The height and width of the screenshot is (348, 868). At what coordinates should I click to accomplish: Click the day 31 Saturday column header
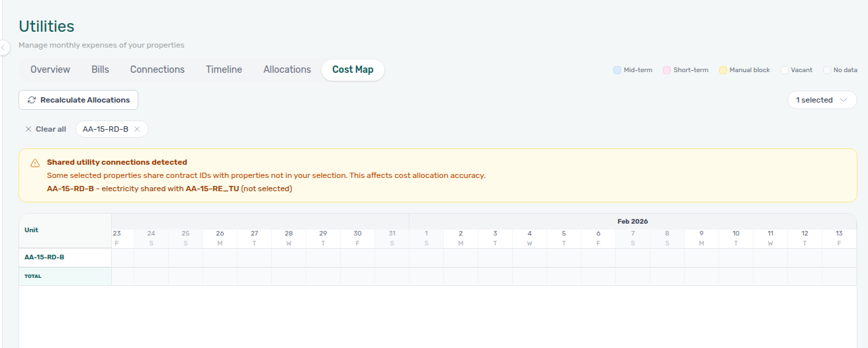[392, 238]
